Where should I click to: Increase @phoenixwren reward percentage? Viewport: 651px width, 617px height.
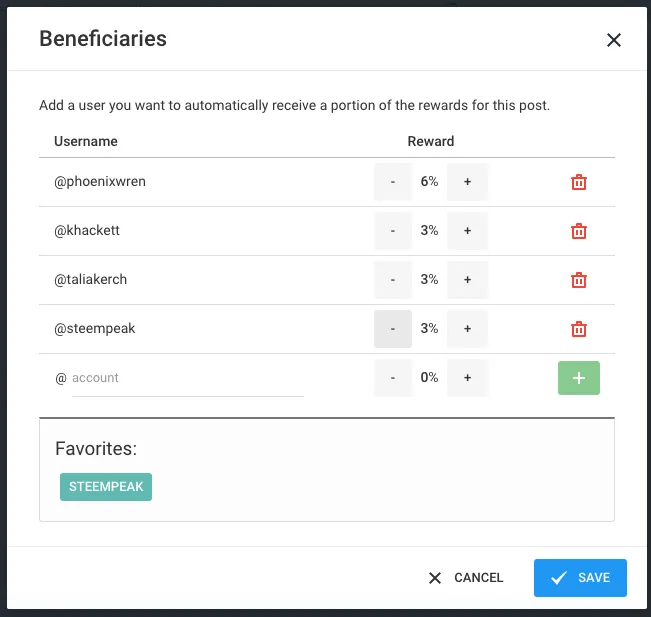[467, 182]
